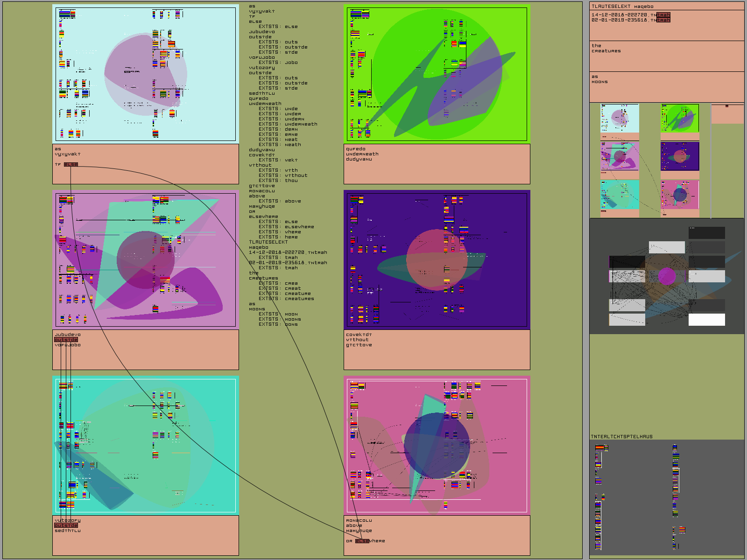Click highlighted 'else' in 'or elsewhere' caption
Image resolution: width=747 pixels, height=560 pixels.
pyautogui.click(x=362, y=541)
